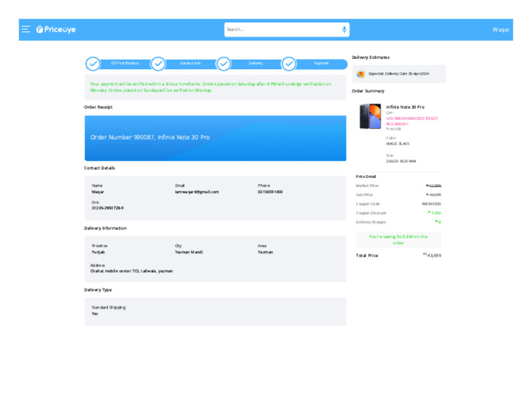Click Expected Delivery Date 02-Apr-2024 text
Viewport: 532px width, 411px height.
399,74
